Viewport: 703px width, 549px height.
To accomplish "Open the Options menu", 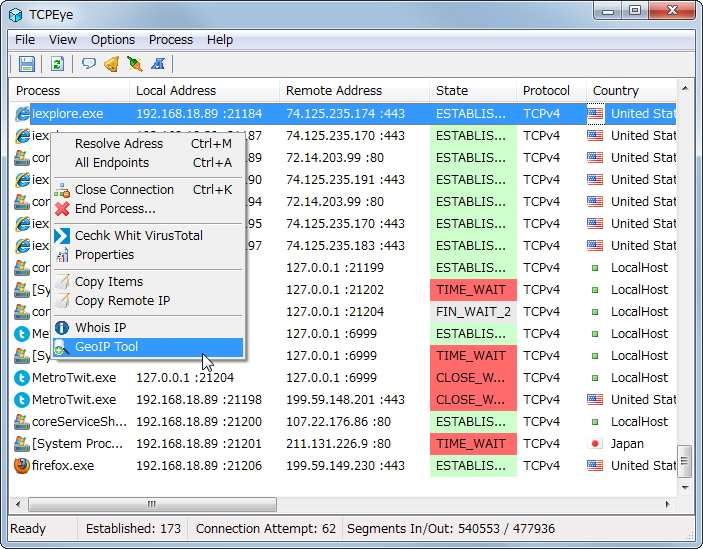I will coord(113,40).
